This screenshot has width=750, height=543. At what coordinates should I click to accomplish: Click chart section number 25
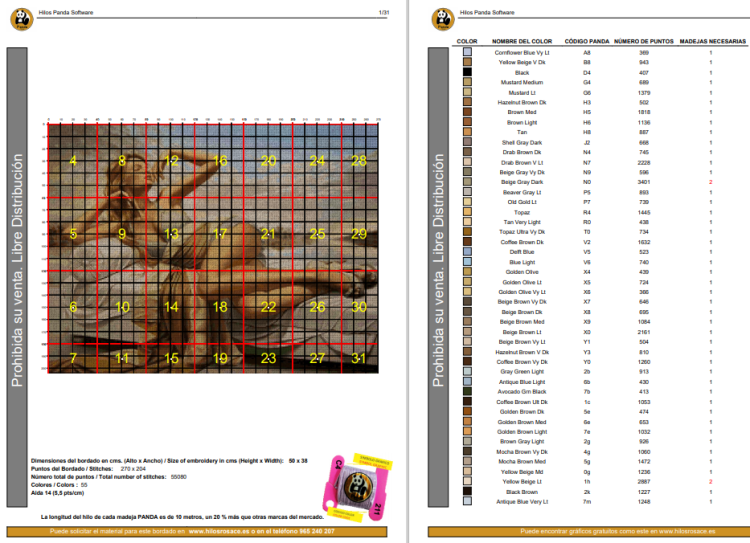pos(317,234)
